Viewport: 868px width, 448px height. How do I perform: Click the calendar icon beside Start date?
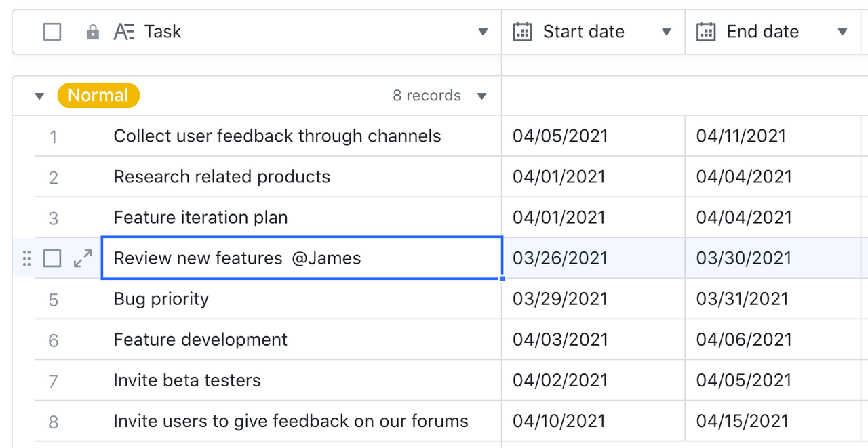[522, 32]
